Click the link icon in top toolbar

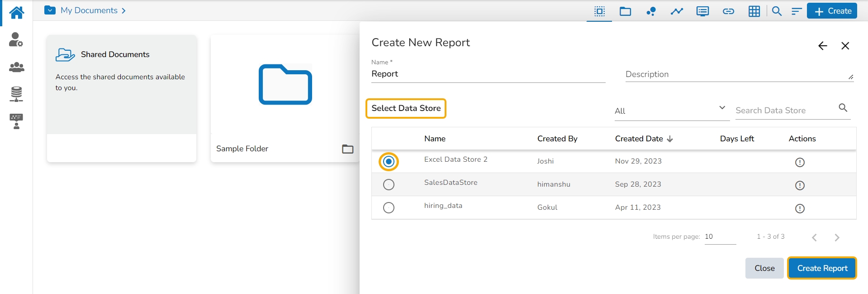728,11
